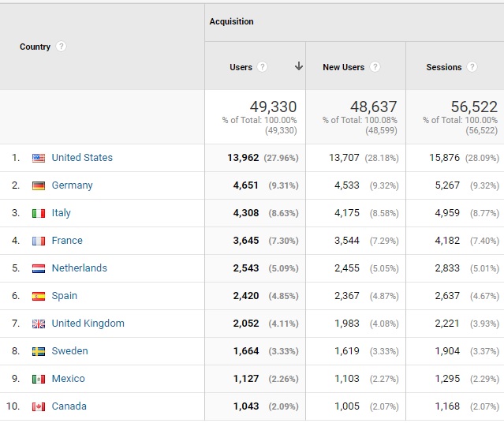Click the Netherlands flag icon
Viewport: 504px width, 423px height.
coord(39,268)
